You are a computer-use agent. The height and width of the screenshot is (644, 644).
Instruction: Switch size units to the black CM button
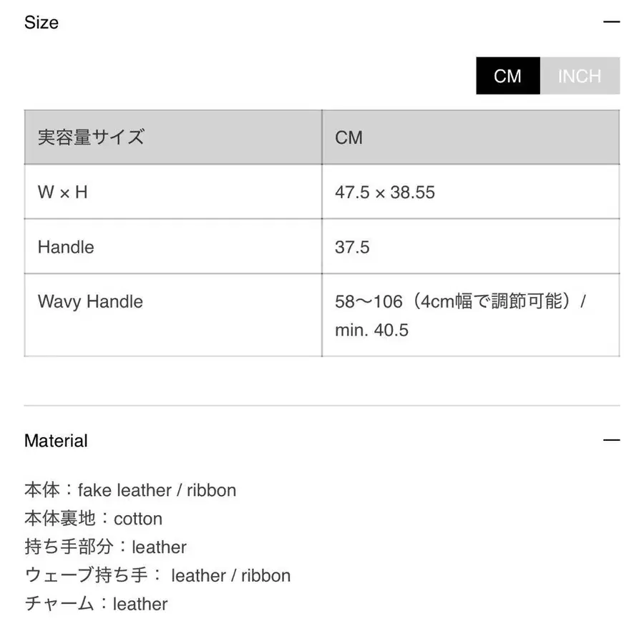tap(507, 76)
